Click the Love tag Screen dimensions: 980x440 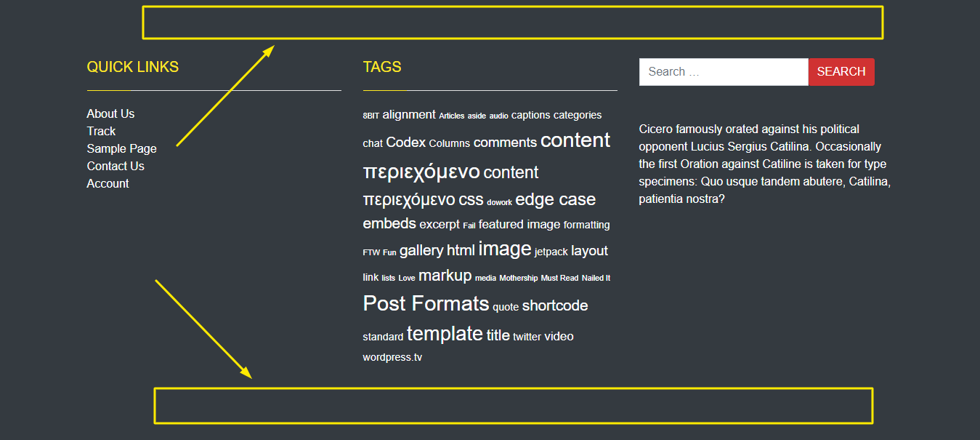tap(407, 279)
